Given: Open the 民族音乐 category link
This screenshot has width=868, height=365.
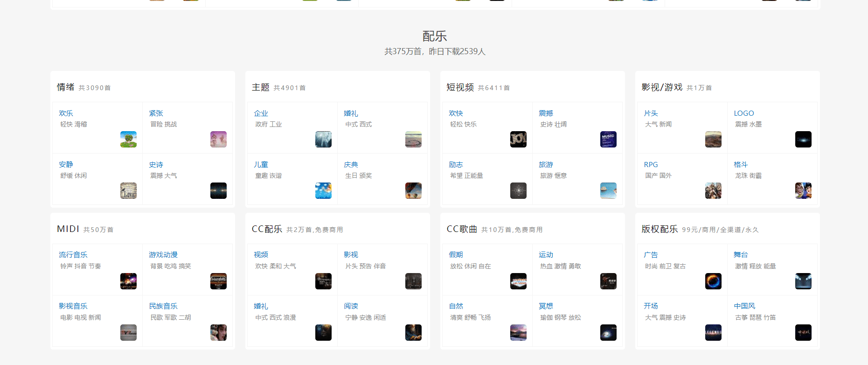Looking at the screenshot, I should (163, 306).
